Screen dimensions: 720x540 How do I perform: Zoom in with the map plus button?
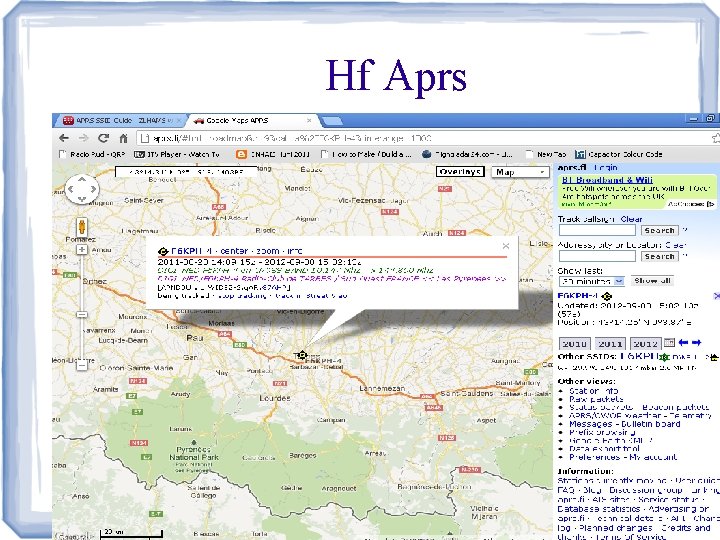(x=82, y=249)
